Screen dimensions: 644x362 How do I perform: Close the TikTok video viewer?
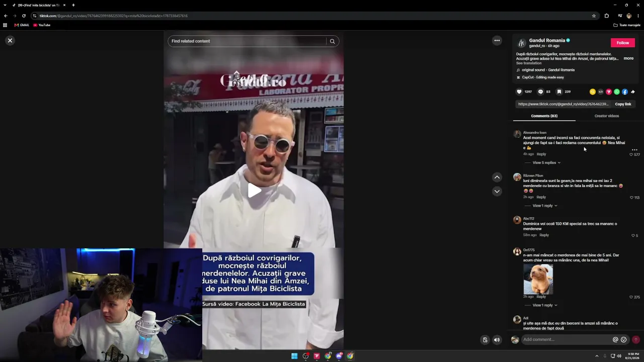pos(10,41)
